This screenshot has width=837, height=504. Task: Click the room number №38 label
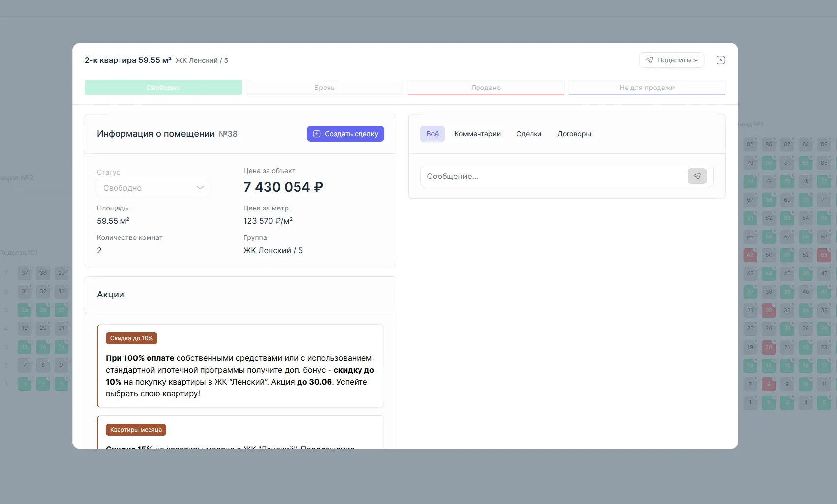click(x=228, y=134)
